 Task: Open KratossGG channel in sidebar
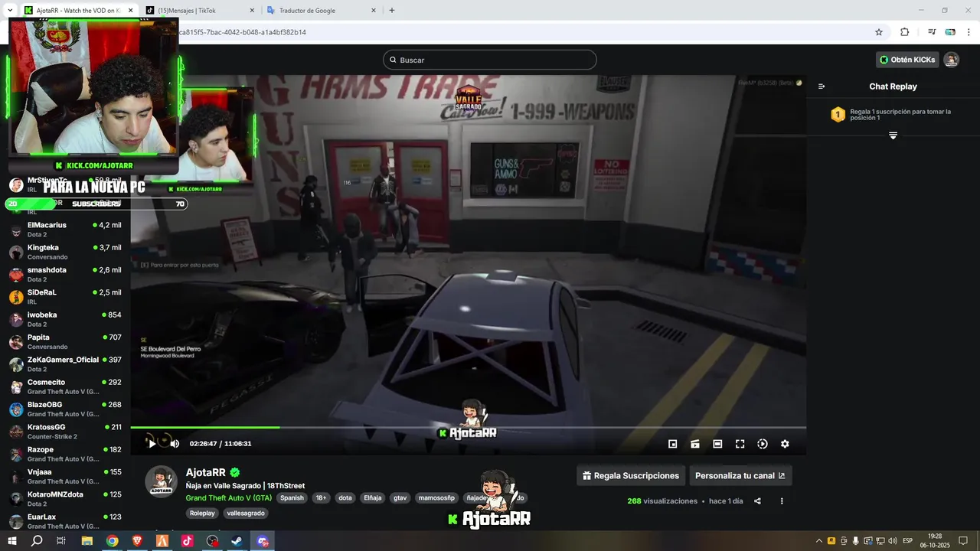pos(65,432)
